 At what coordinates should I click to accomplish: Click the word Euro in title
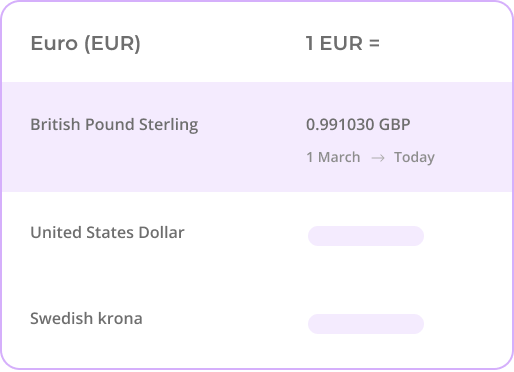point(54,43)
